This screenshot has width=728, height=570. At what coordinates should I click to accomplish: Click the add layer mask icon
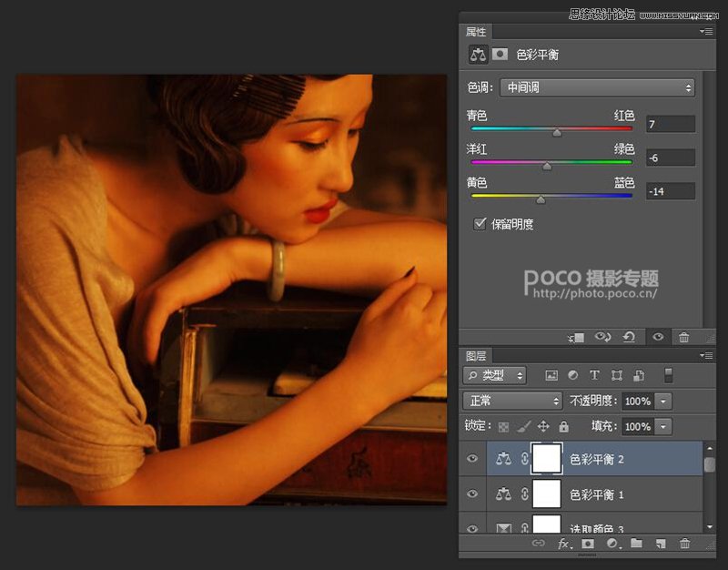click(588, 543)
